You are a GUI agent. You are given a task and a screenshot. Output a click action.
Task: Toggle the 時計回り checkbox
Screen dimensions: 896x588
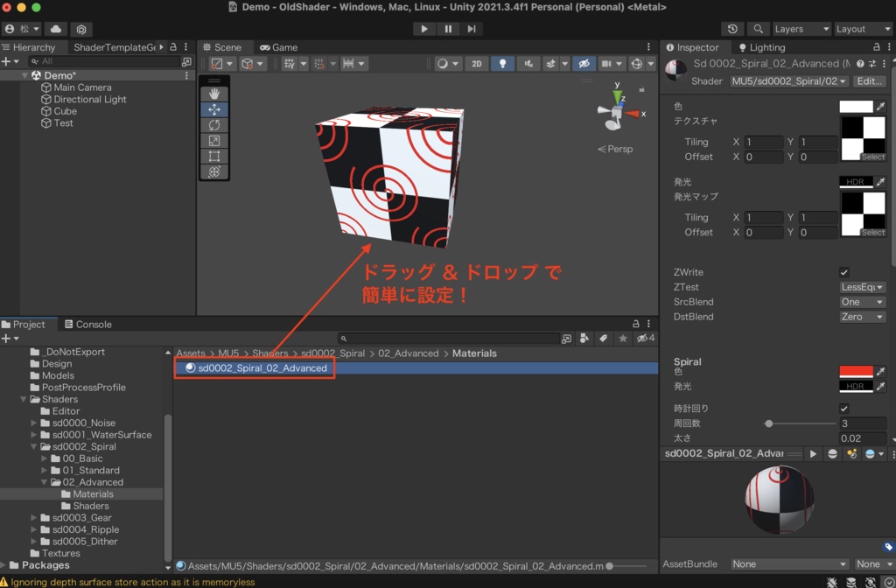844,408
